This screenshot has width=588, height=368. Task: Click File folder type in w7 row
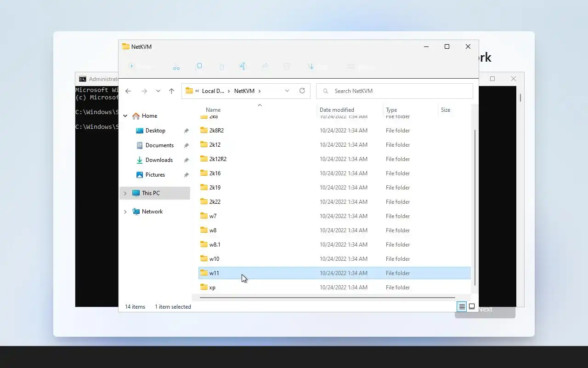(x=398, y=216)
